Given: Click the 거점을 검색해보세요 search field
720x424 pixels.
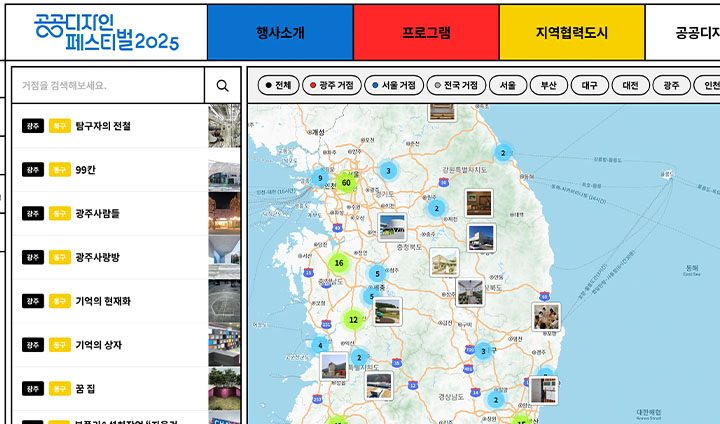Looking at the screenshot, I should 108,85.
